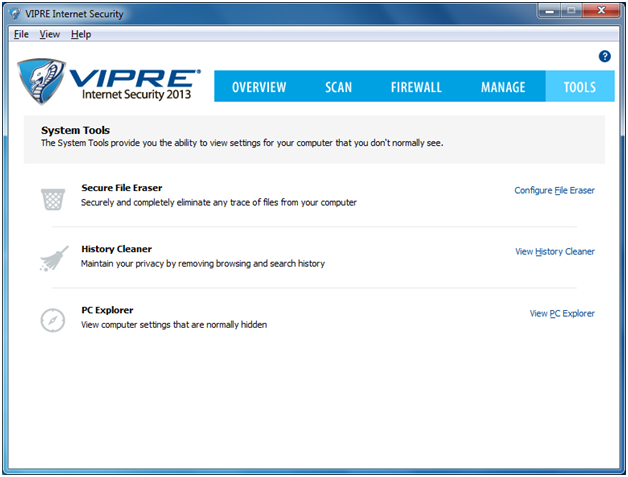Viewport: 628px width, 477px height.
Task: Open the File menu
Action: (21, 34)
